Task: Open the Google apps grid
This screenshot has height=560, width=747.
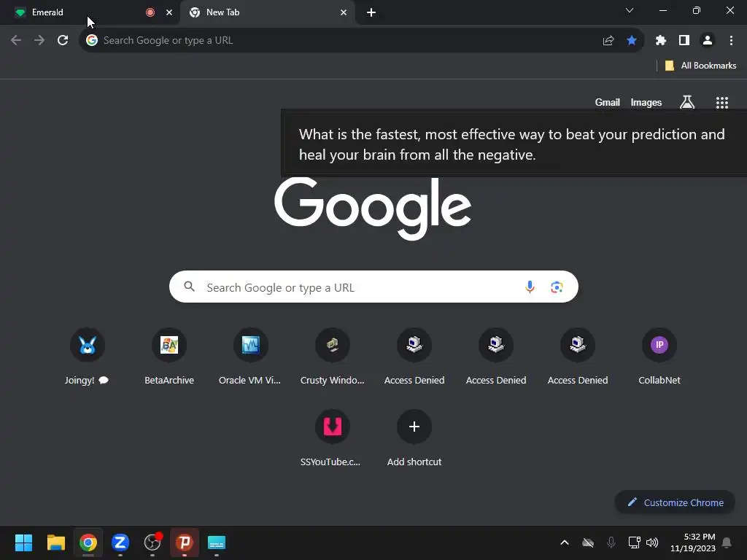Action: 721,102
